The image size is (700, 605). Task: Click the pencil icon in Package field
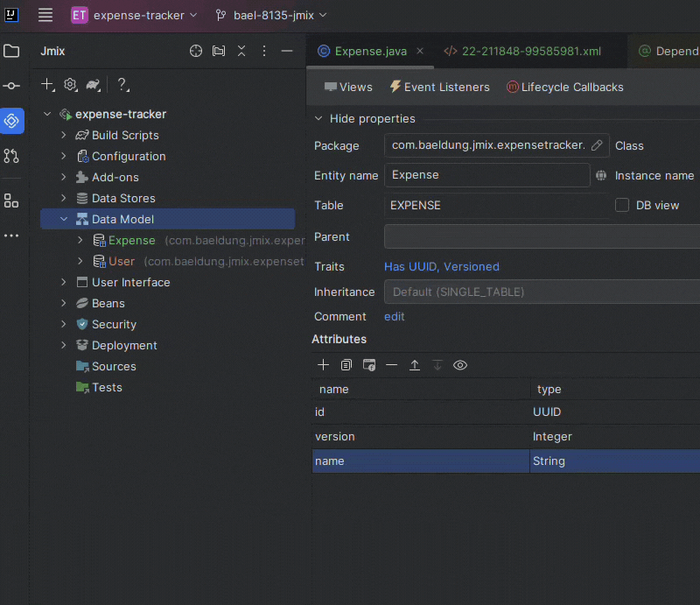598,145
